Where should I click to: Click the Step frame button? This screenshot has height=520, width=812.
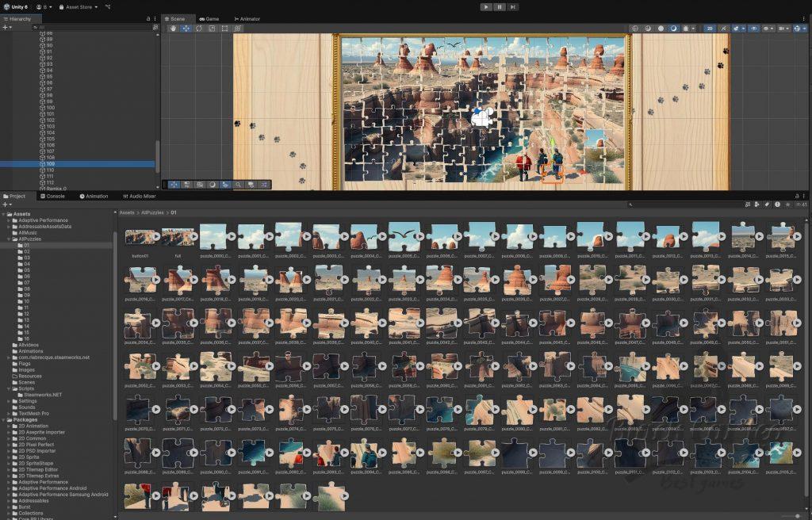(513, 7)
